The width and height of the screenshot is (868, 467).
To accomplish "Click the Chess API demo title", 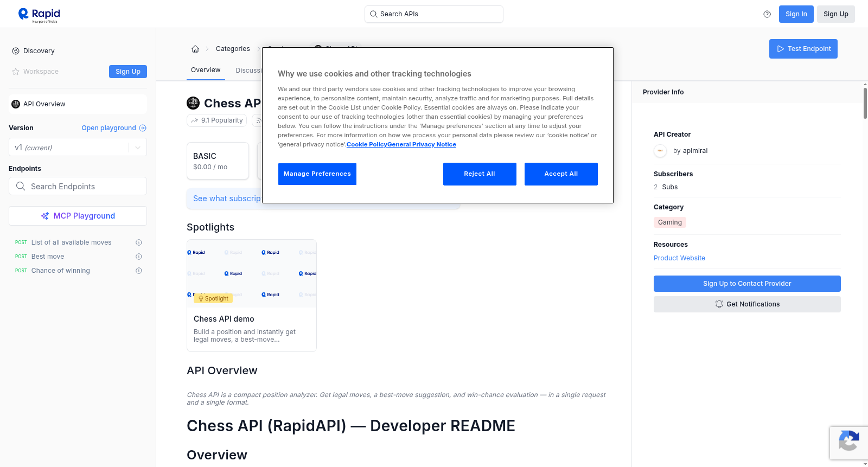I will click(x=224, y=319).
